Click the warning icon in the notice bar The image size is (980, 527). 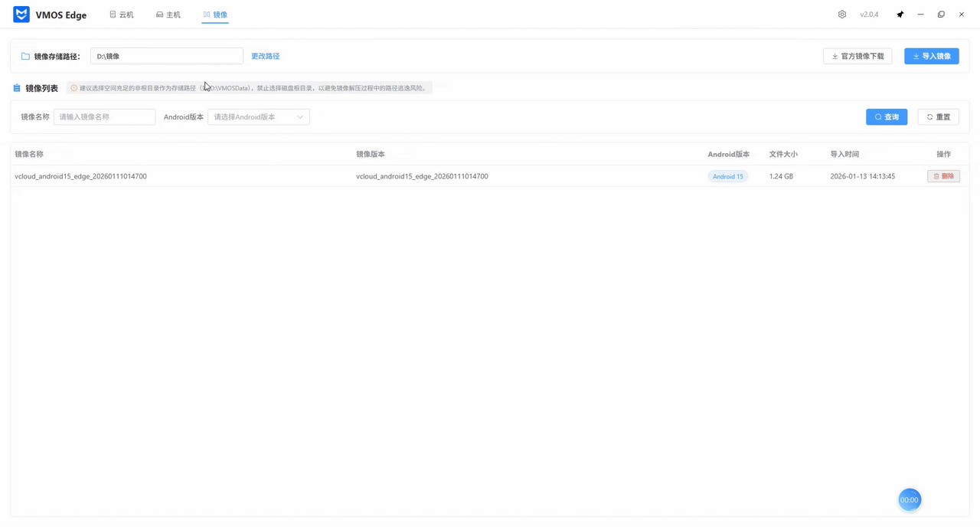tap(74, 88)
